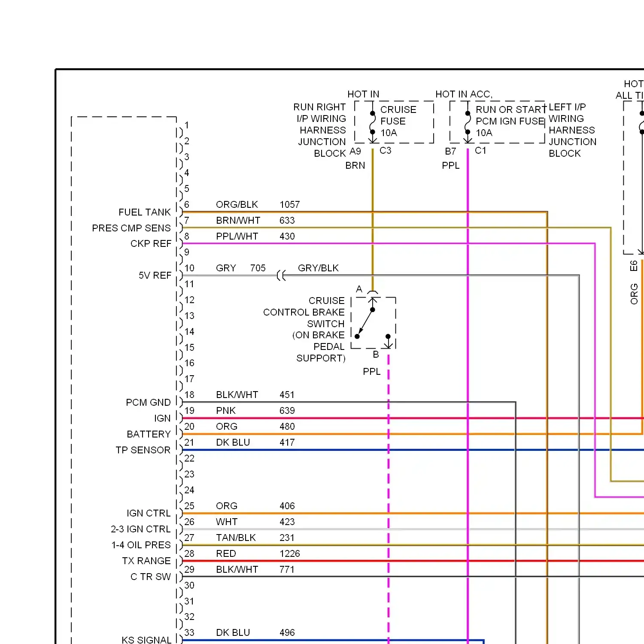Image resolution: width=644 pixels, height=644 pixels.
Task: Click the IGN pin label
Action: [162, 418]
